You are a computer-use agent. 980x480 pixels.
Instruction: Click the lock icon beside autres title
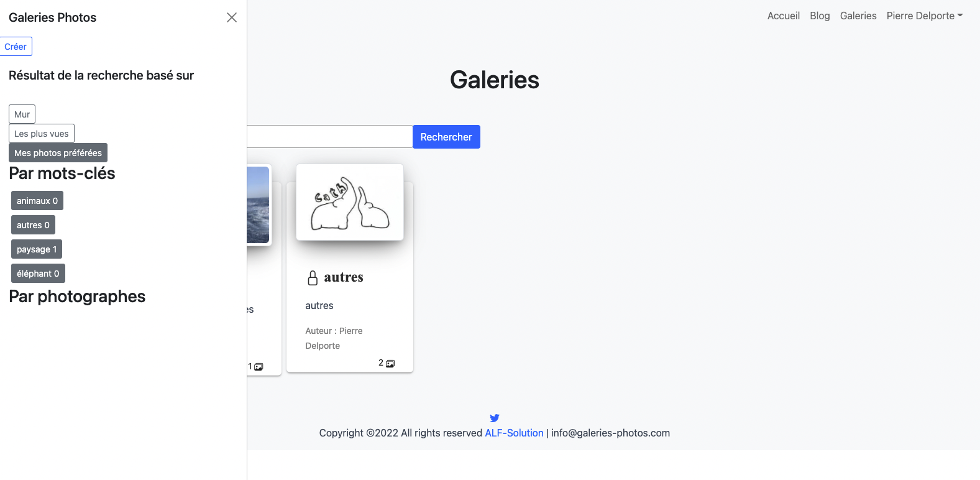coord(313,278)
